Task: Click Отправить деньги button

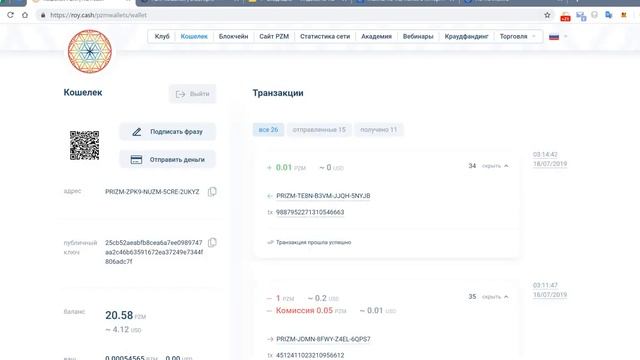Action: [x=167, y=160]
